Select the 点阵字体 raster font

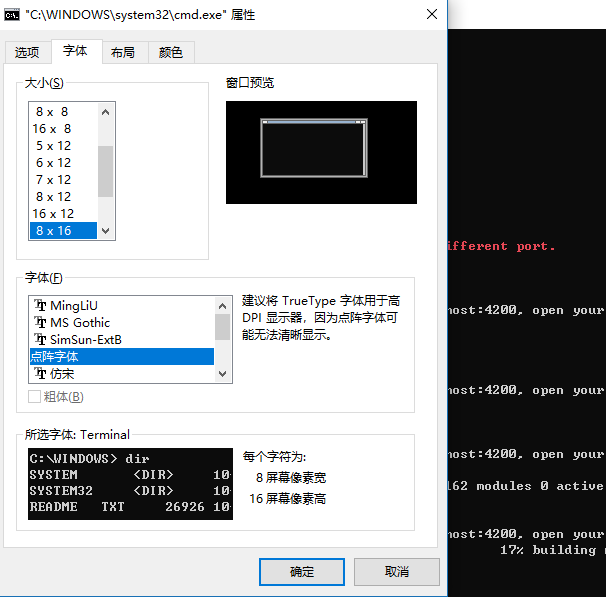(x=122, y=357)
